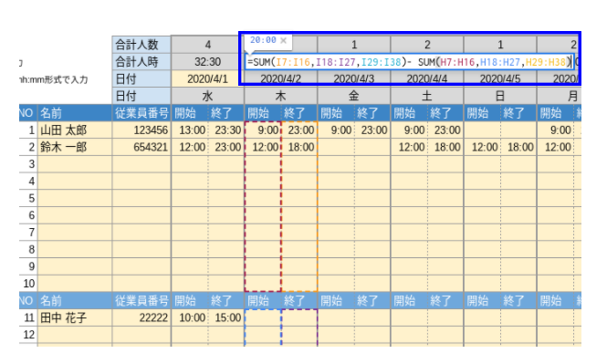Select 鈴木 一郎's Saturday start 12:00
Viewport: 607px width, 364px height.
pyautogui.click(x=409, y=147)
